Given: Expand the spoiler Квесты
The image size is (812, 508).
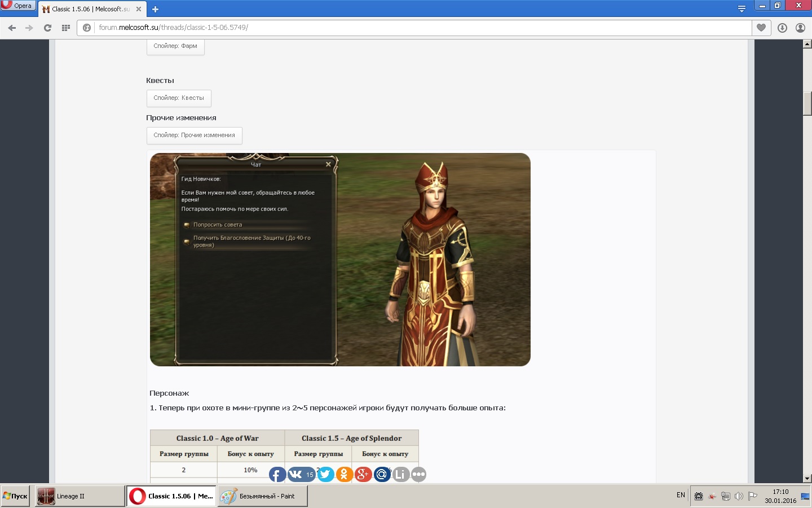Looking at the screenshot, I should (x=179, y=98).
